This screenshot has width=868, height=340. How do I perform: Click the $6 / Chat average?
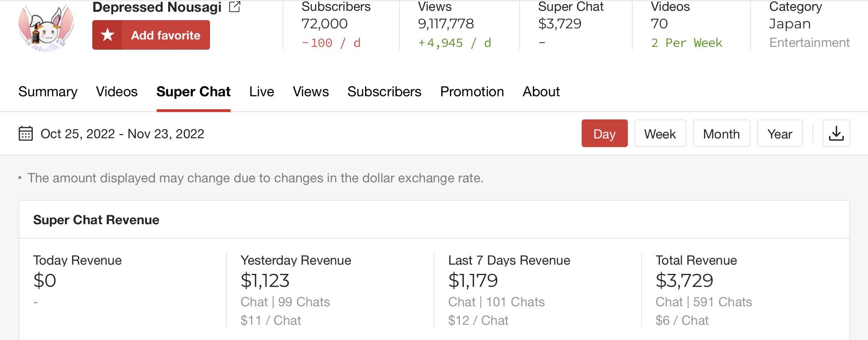(x=682, y=320)
